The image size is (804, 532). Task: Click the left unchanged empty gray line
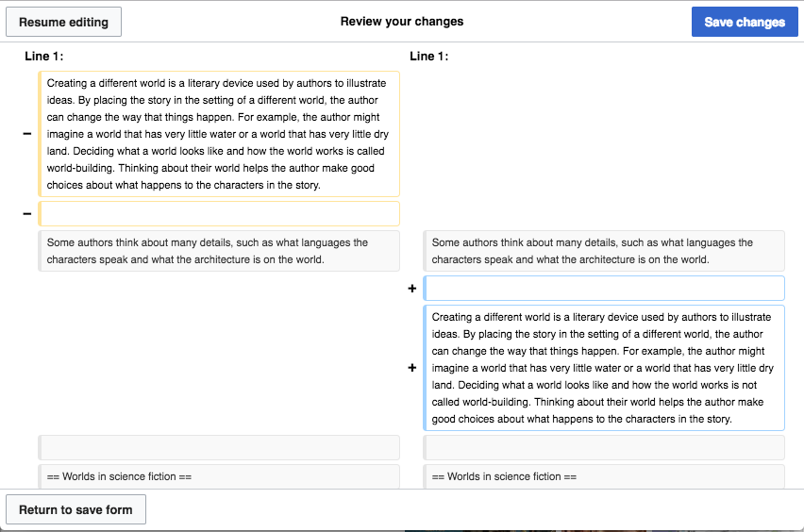(219, 447)
